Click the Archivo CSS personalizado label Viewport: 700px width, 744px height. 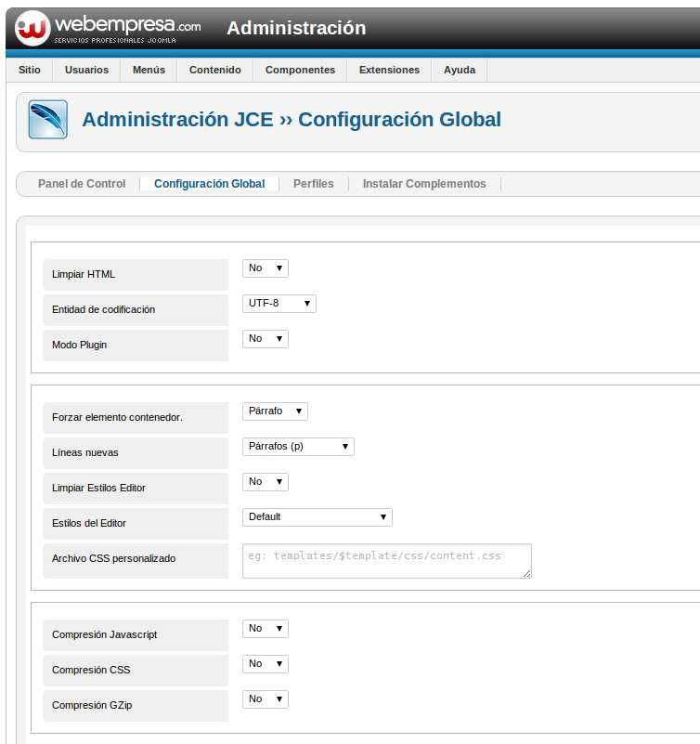[x=114, y=558]
